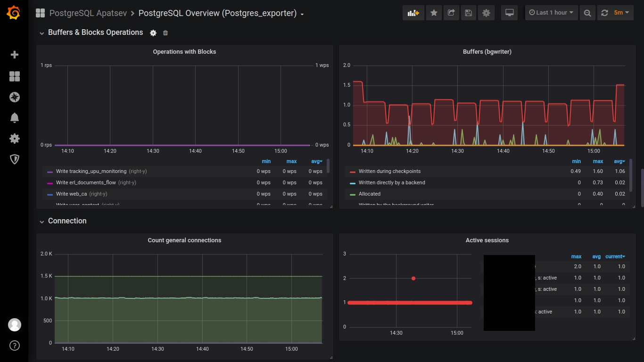Open the Server Admin shield icon
The width and height of the screenshot is (644, 362).
point(15,159)
